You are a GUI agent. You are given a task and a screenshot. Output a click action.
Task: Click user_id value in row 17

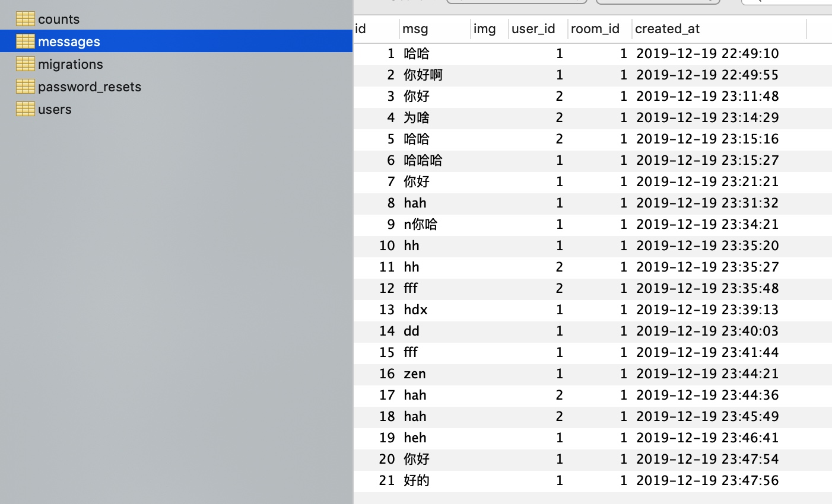560,395
